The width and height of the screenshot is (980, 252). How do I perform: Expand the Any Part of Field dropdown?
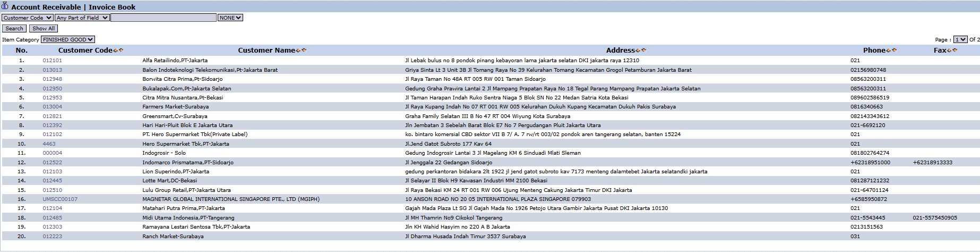pos(82,18)
